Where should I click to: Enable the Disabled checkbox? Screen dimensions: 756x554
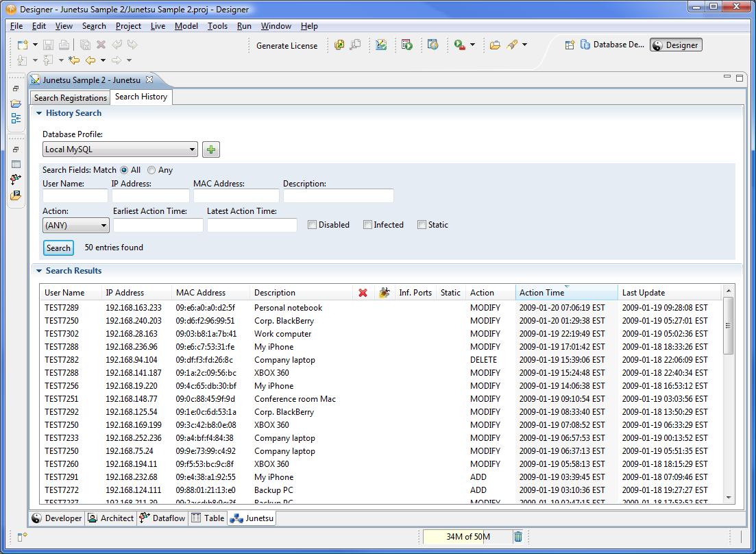click(x=312, y=225)
